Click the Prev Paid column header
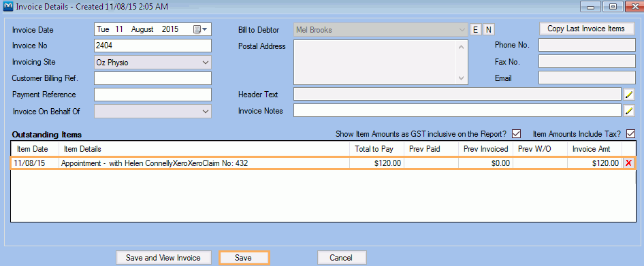This screenshot has height=266, width=644. [x=431, y=149]
